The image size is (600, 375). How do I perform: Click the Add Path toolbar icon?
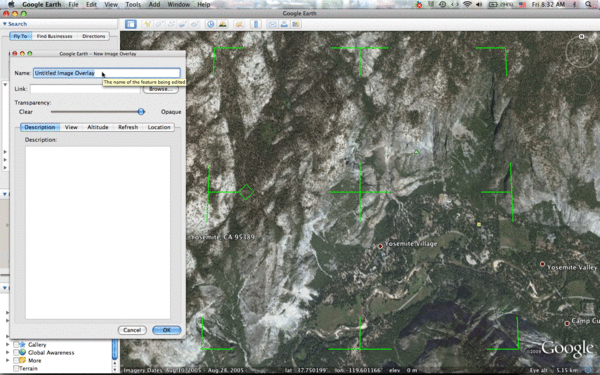[x=171, y=24]
